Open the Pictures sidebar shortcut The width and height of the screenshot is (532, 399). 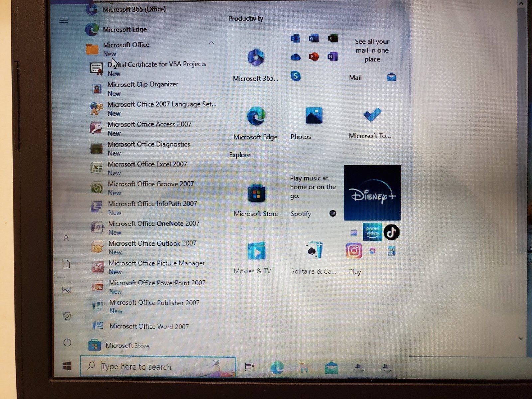tap(67, 290)
